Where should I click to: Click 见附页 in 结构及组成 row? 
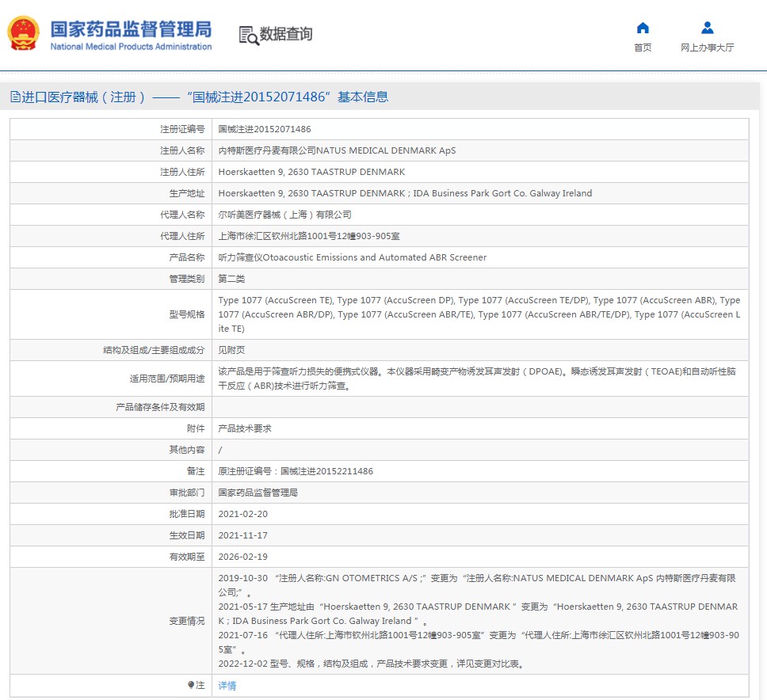[231, 350]
